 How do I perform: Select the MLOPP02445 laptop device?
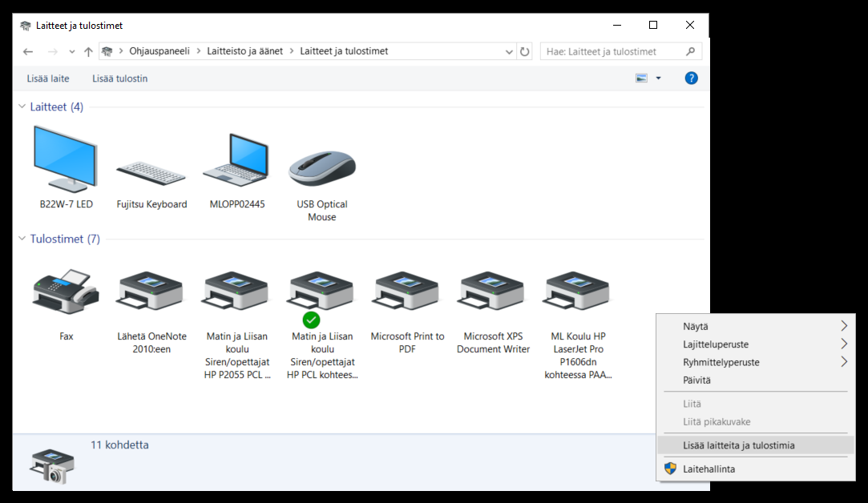(237, 171)
